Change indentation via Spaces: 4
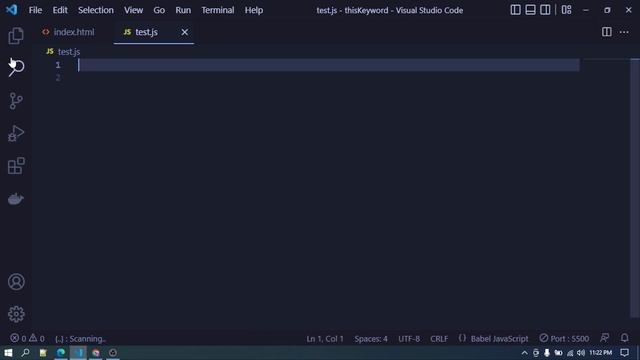 pos(371,338)
